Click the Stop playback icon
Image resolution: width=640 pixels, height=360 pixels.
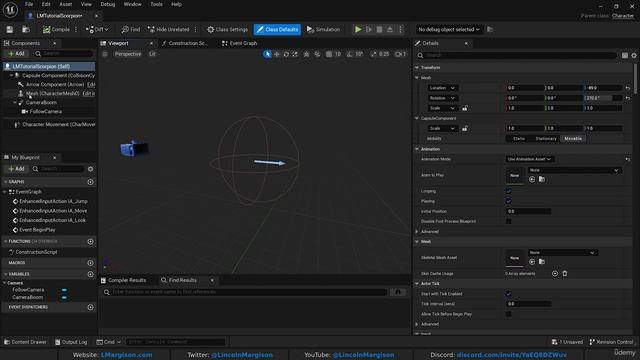(380, 29)
